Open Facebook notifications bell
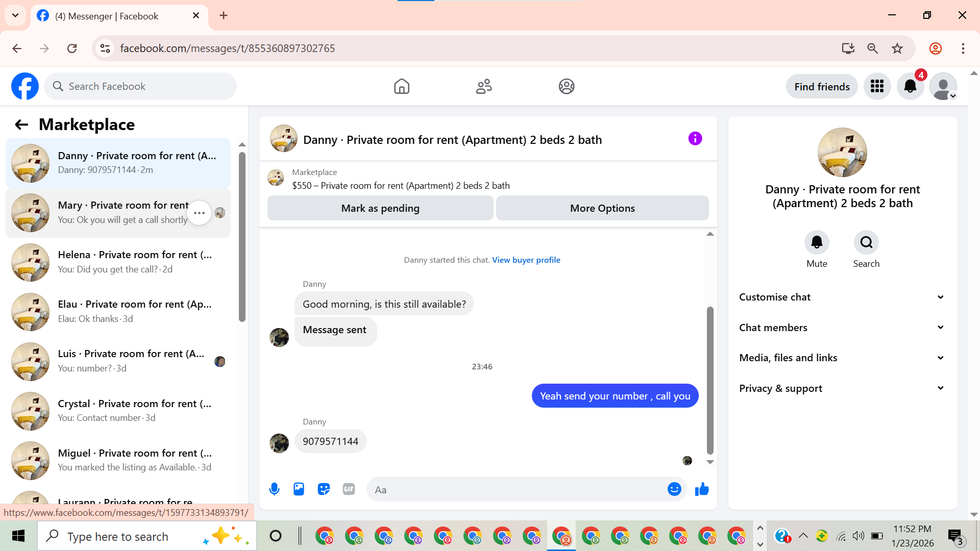 [x=910, y=86]
